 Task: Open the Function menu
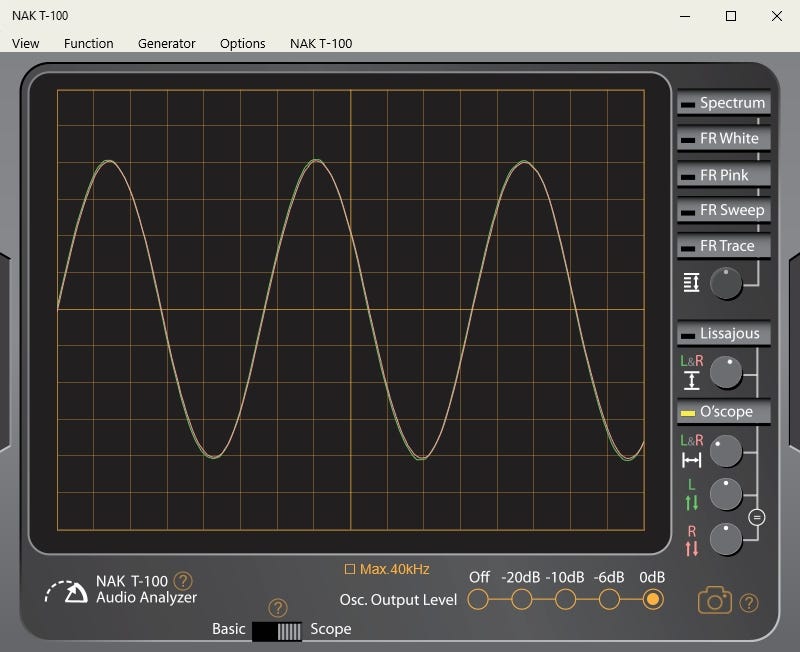click(x=88, y=43)
